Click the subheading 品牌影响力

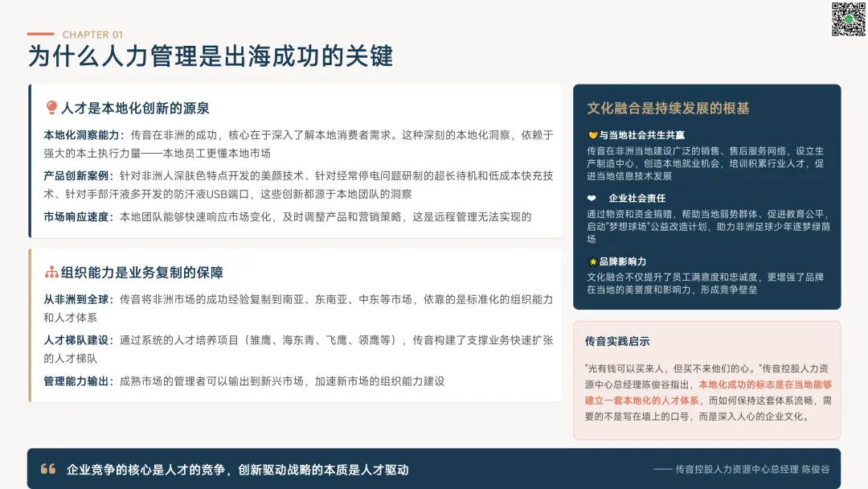point(623,261)
